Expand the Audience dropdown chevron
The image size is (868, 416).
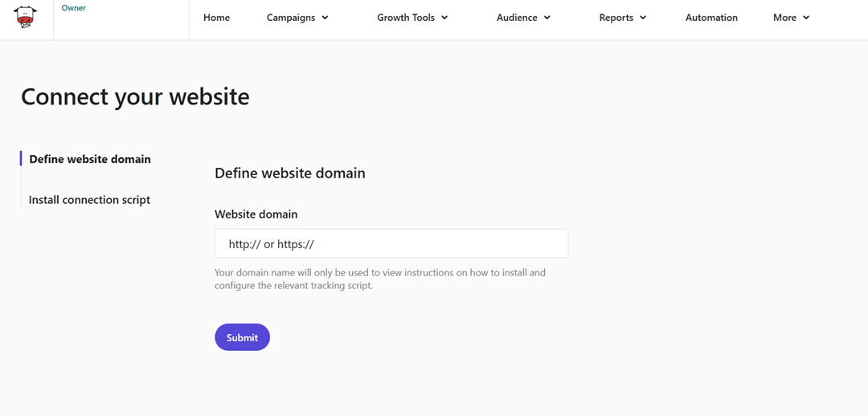click(547, 18)
